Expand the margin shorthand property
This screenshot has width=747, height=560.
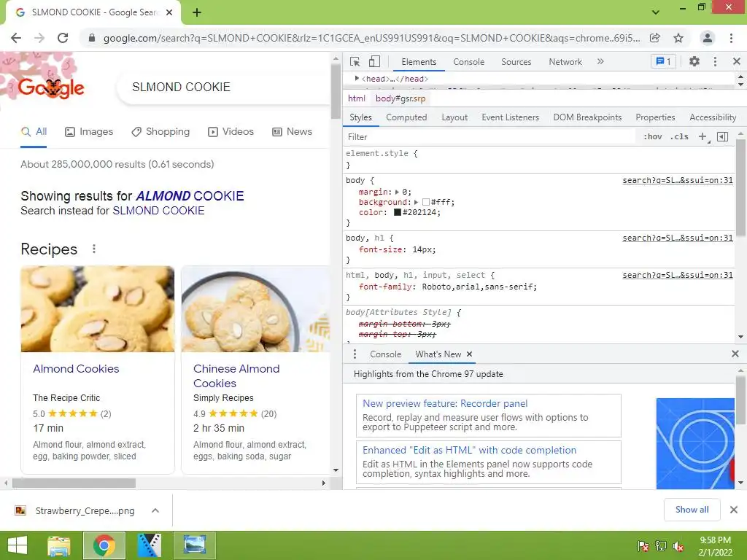coord(397,192)
